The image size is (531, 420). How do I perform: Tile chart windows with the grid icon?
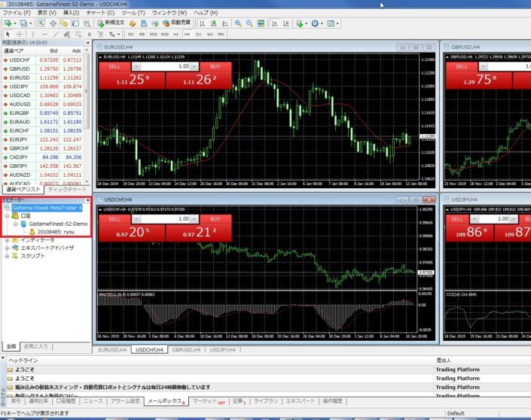pyautogui.click(x=261, y=23)
